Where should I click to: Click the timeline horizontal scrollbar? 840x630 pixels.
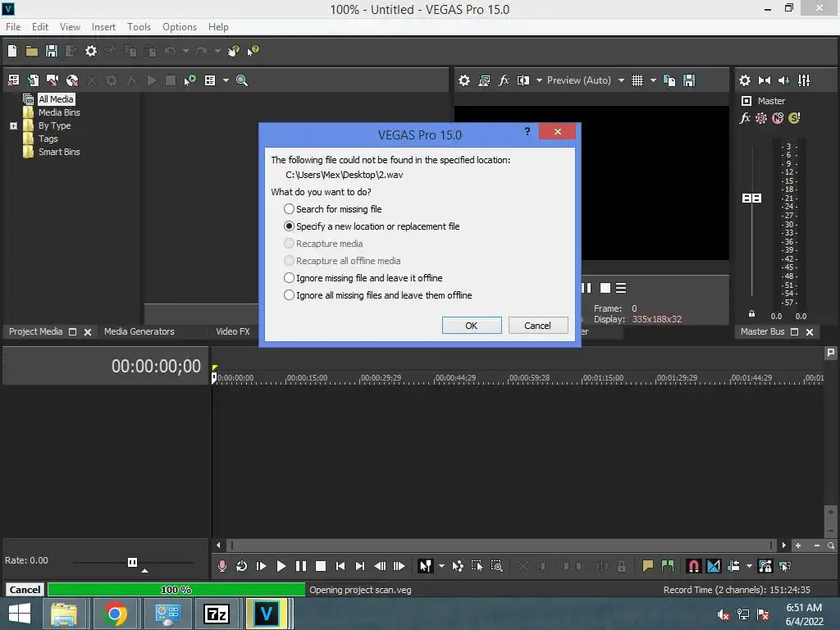coord(501,546)
